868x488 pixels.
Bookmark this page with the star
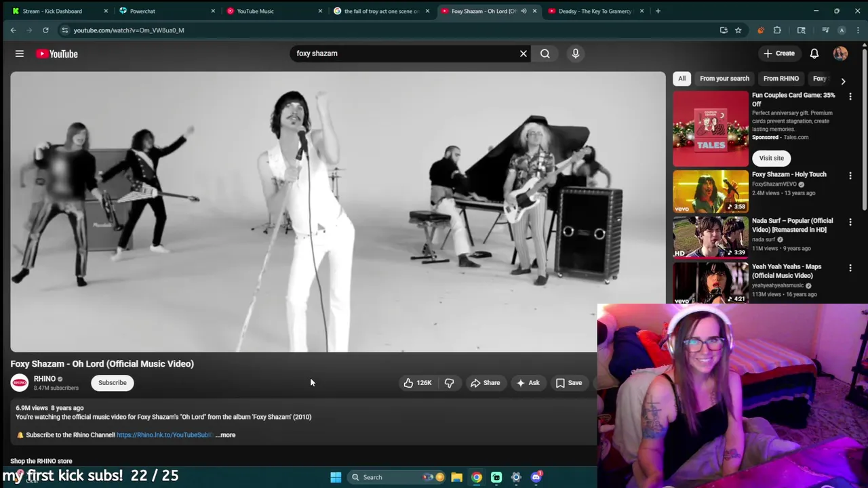coord(738,30)
